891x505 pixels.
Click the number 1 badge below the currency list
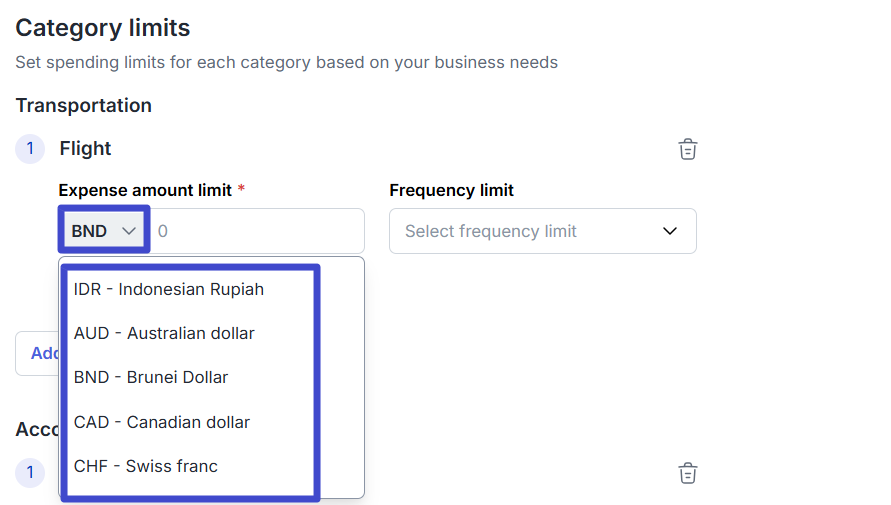[30, 473]
